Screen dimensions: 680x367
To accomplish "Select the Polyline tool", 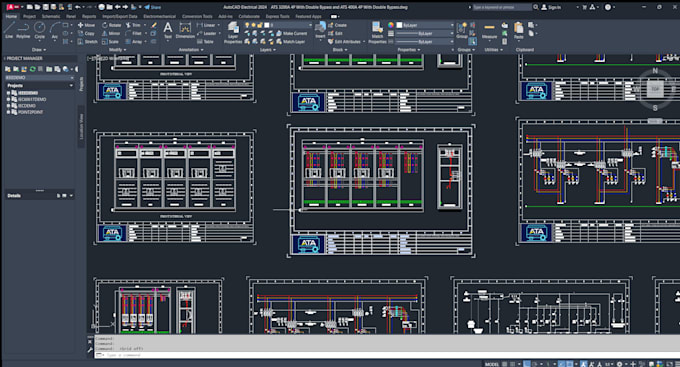I will tap(23, 30).
